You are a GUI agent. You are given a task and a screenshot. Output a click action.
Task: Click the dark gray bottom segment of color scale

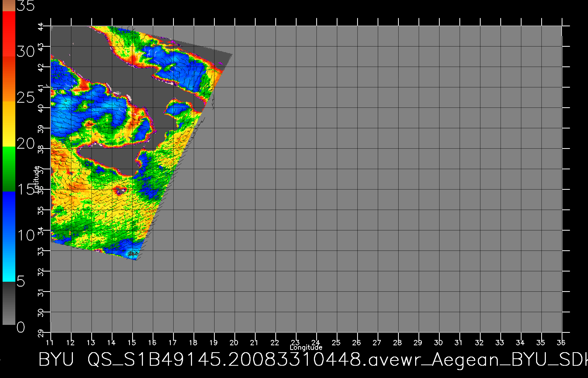(x=9, y=303)
